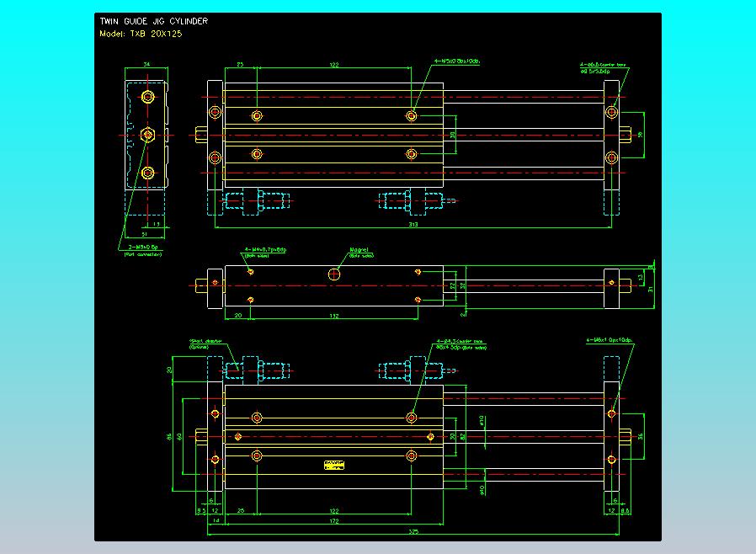This screenshot has width=756, height=554.
Task: Click the "TWIN GUIDE JIG CYLINDER" title text
Action: tap(153, 21)
